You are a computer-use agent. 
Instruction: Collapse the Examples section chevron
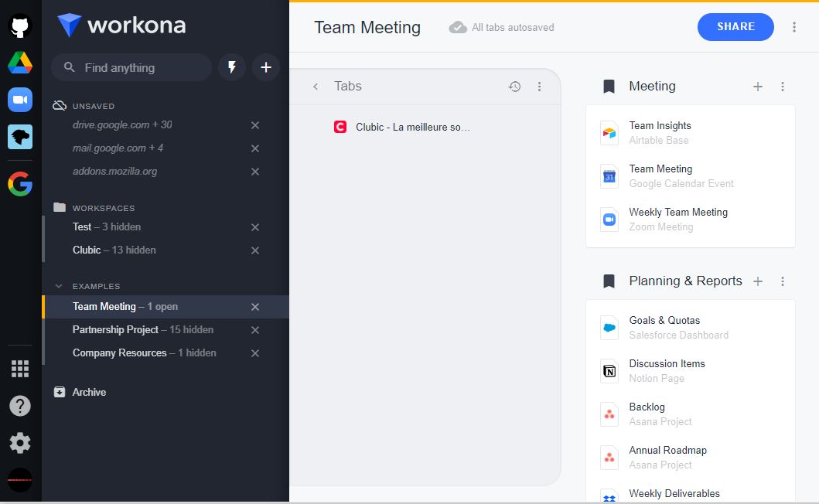pyautogui.click(x=59, y=286)
